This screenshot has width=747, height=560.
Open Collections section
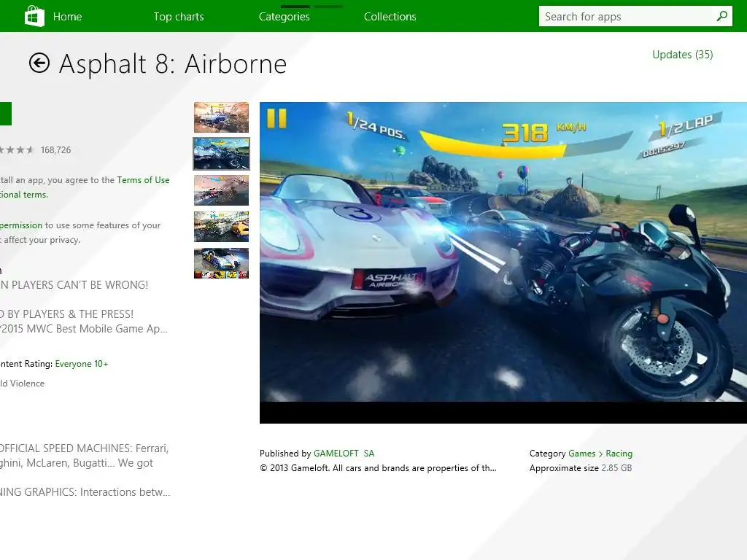(x=390, y=17)
